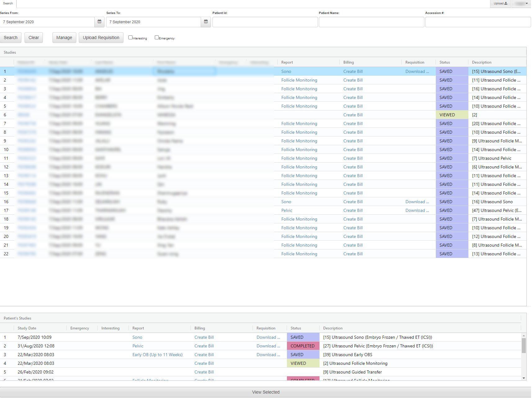Download the requisition for row 16
This screenshot has width=532, height=398.
pos(417,201)
